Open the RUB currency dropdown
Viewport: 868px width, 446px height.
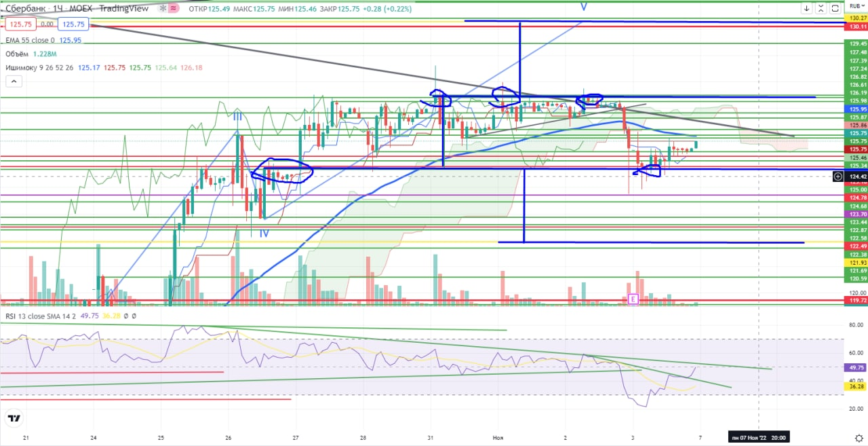coord(855,5)
